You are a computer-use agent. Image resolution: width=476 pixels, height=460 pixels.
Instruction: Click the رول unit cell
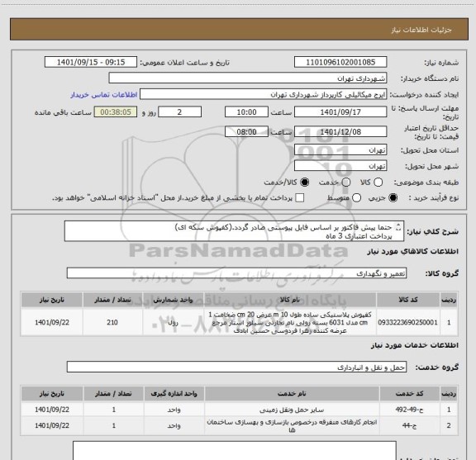click(x=173, y=322)
